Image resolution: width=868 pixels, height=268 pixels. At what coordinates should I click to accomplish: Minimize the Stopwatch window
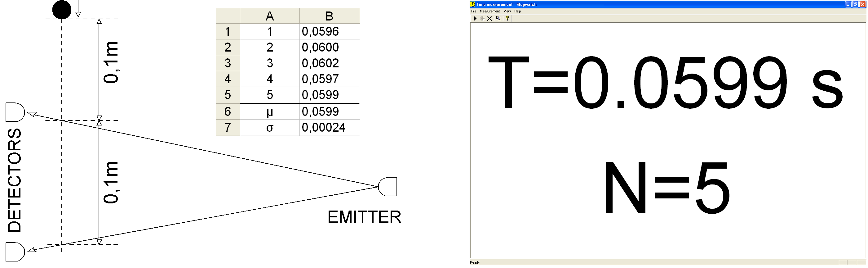[x=848, y=4]
